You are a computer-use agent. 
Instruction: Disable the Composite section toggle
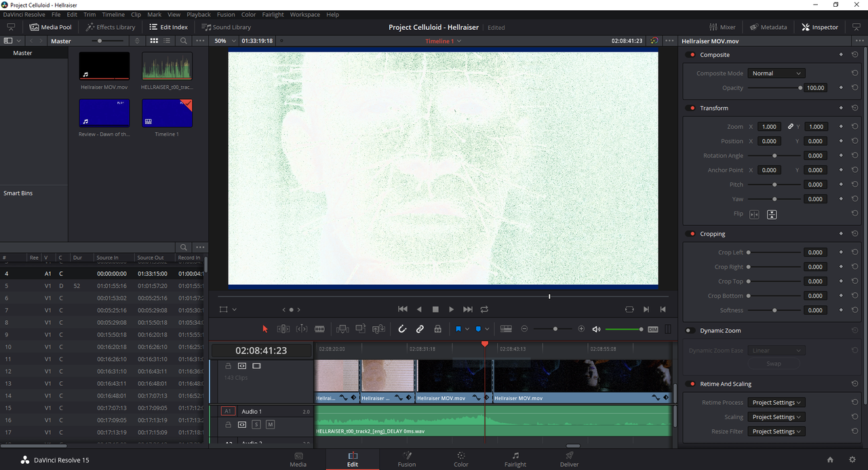[692, 55]
